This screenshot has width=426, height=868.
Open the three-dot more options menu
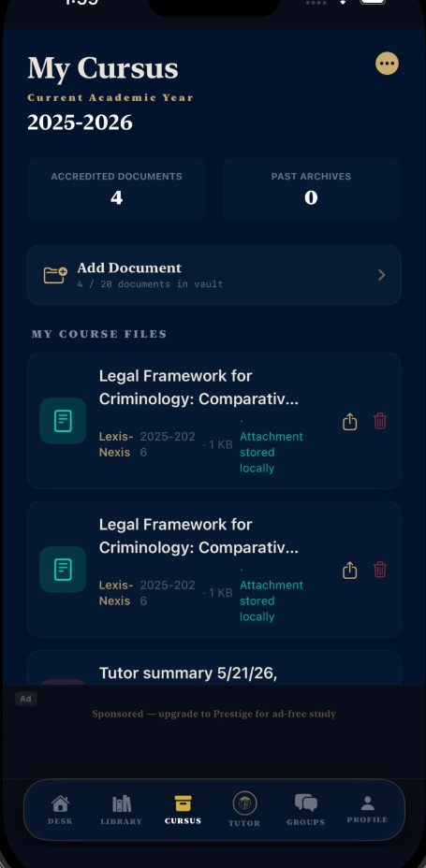(387, 63)
